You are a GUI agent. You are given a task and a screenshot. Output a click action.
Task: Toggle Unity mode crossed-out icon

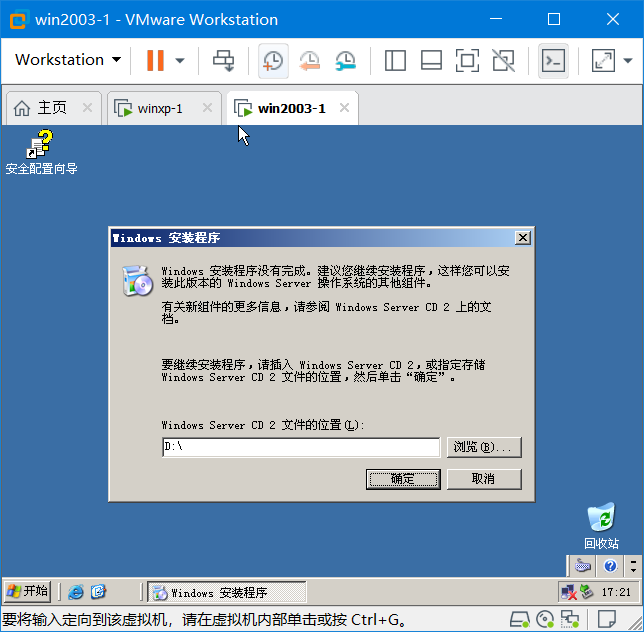[504, 61]
